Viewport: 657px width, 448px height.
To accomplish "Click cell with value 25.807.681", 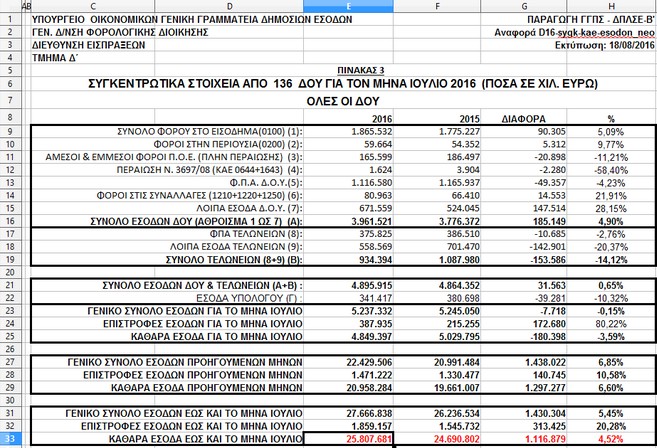I will click(x=348, y=439).
